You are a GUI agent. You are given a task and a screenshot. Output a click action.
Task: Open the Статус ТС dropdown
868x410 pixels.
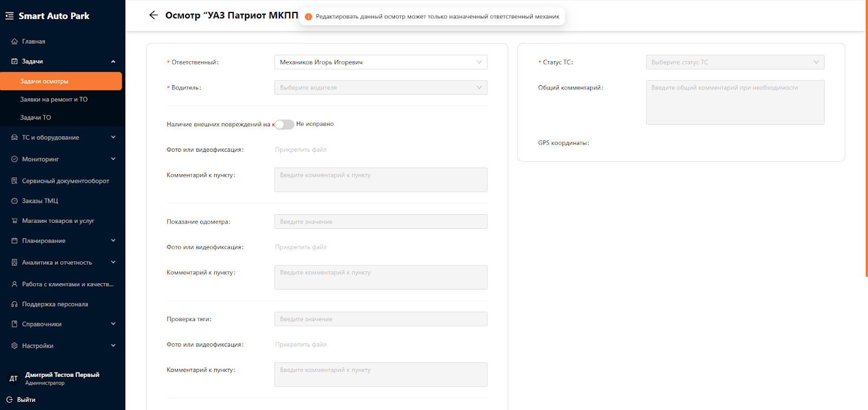[735, 62]
